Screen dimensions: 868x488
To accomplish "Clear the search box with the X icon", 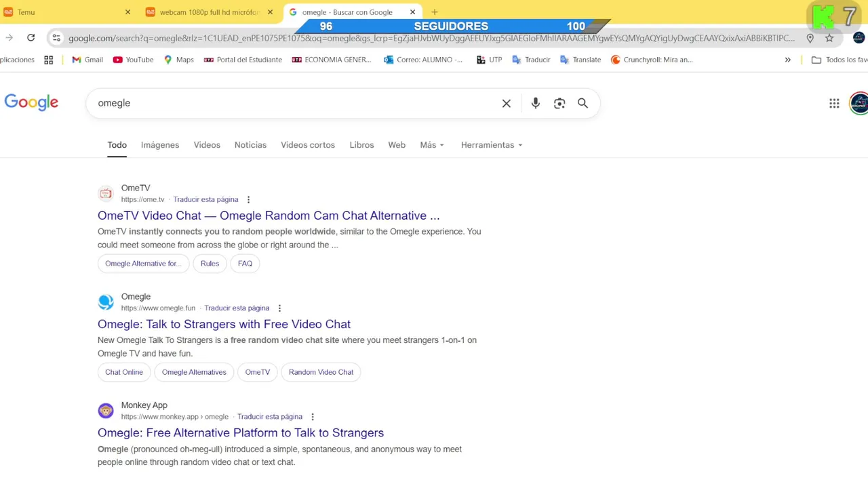I will coord(506,103).
